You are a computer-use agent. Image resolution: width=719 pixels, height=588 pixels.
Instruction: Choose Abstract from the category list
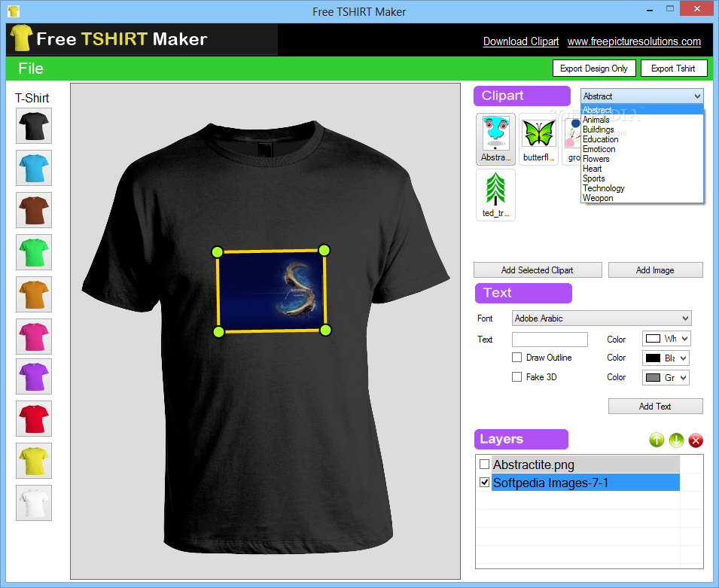point(642,110)
